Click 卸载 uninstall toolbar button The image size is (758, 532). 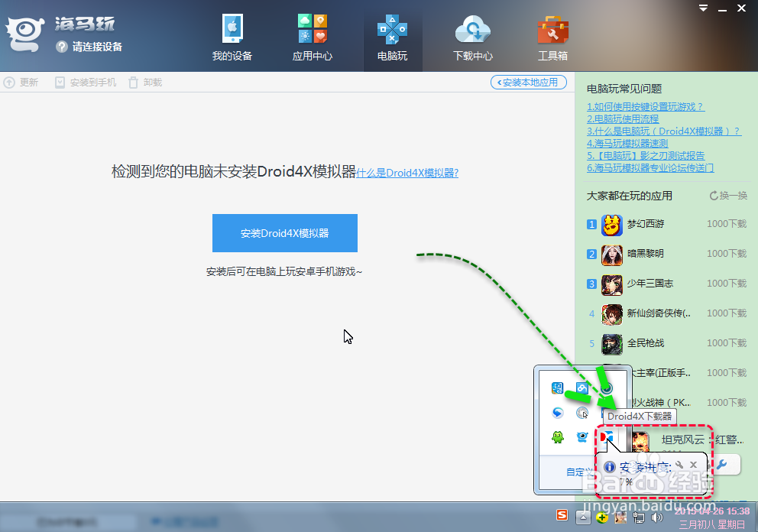tap(145, 83)
